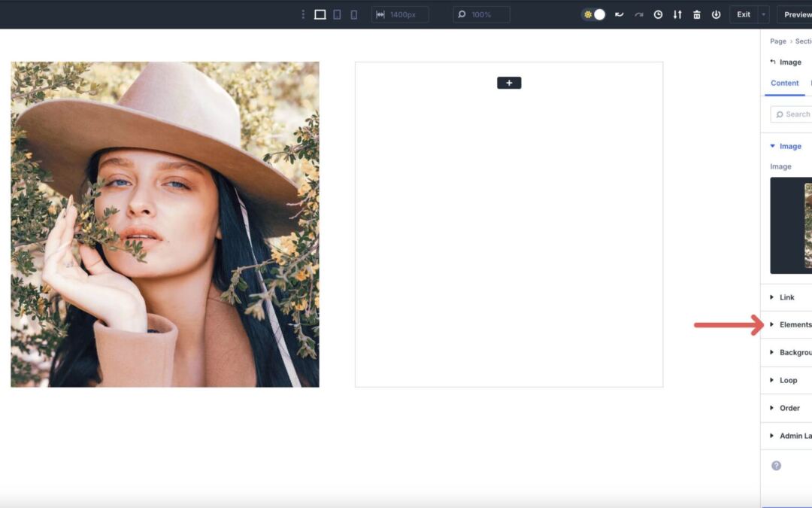
Task: Click the power icon in the toolbar
Action: (716, 14)
